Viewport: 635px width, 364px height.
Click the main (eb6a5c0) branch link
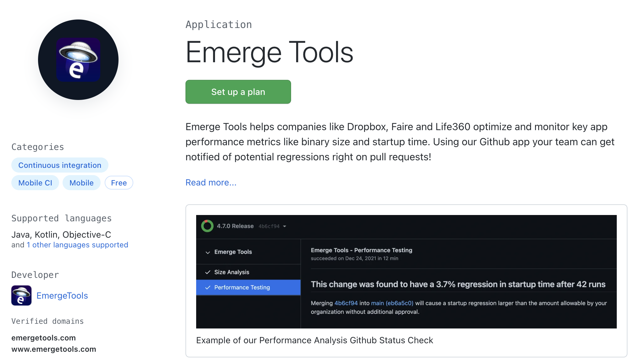(x=392, y=303)
